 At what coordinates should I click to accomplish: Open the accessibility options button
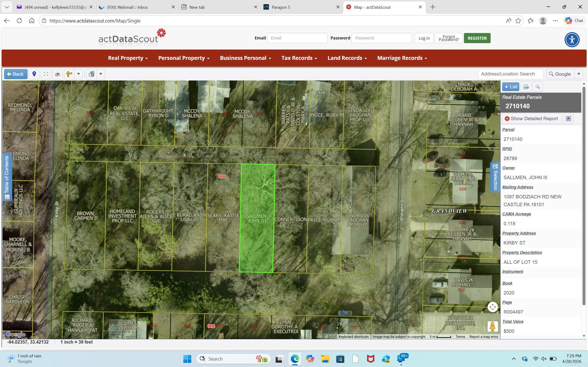tap(572, 39)
